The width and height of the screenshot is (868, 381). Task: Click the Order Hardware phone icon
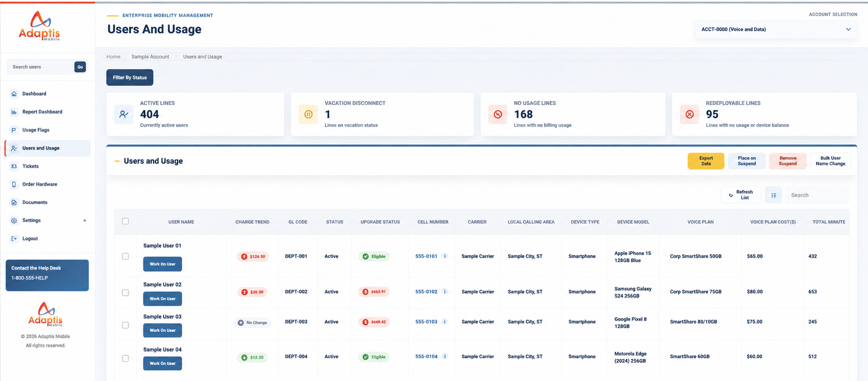14,184
